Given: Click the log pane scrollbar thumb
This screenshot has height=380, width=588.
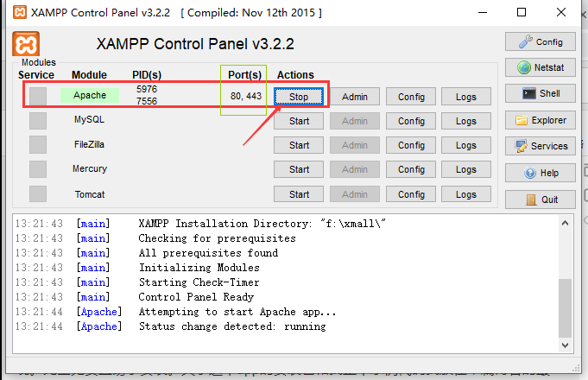Looking at the screenshot, I should pos(566,308).
